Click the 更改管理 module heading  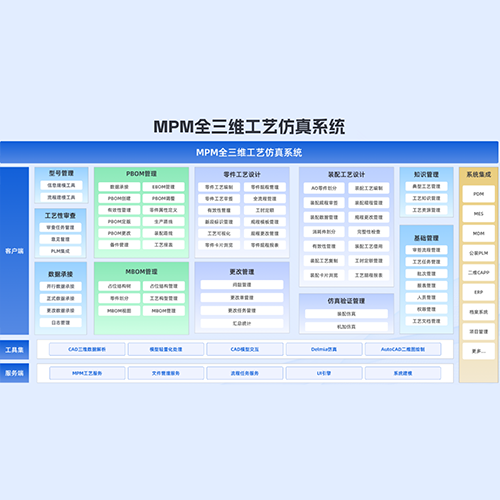coord(242,272)
